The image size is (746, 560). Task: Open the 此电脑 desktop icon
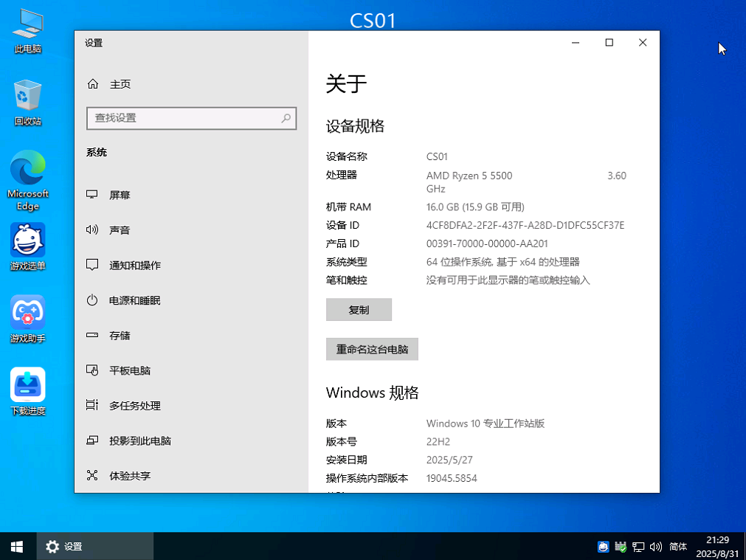(x=27, y=31)
